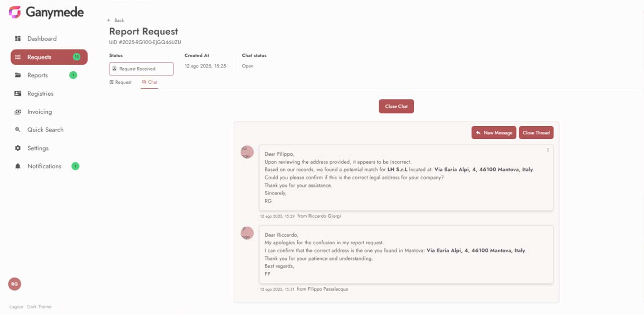Switch to the Request tab
This screenshot has height=314, width=644.
(x=121, y=82)
